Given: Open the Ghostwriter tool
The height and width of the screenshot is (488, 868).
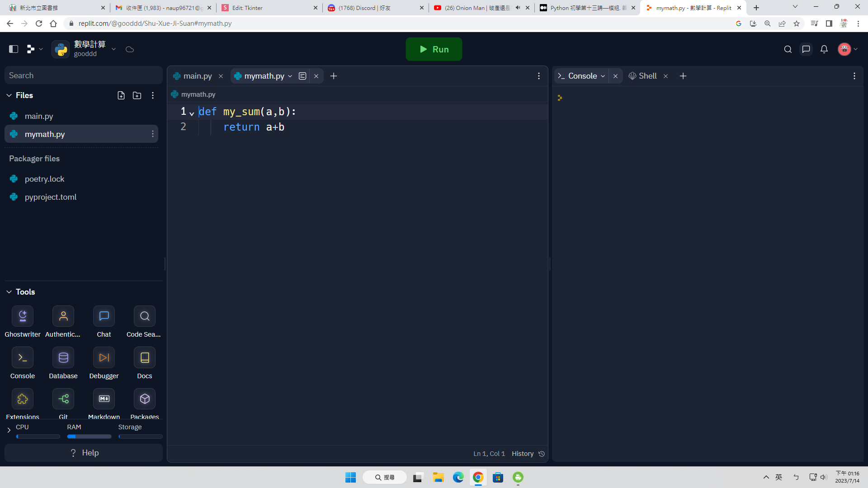Looking at the screenshot, I should click(x=23, y=316).
